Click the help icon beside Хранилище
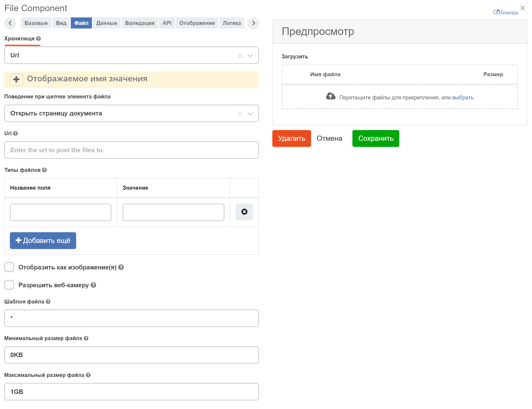 pos(38,38)
